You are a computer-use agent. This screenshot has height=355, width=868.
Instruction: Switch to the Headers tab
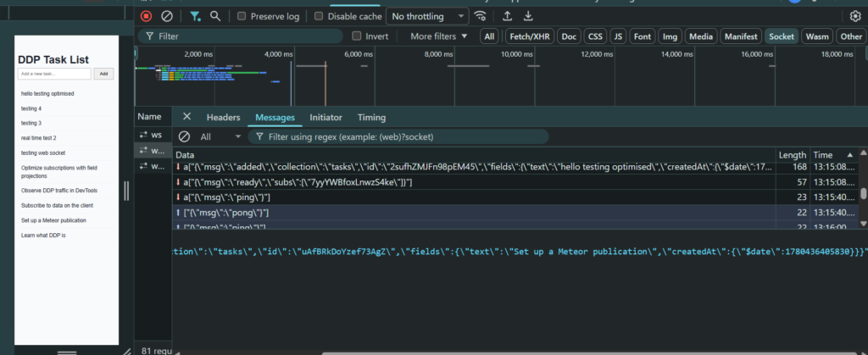223,117
